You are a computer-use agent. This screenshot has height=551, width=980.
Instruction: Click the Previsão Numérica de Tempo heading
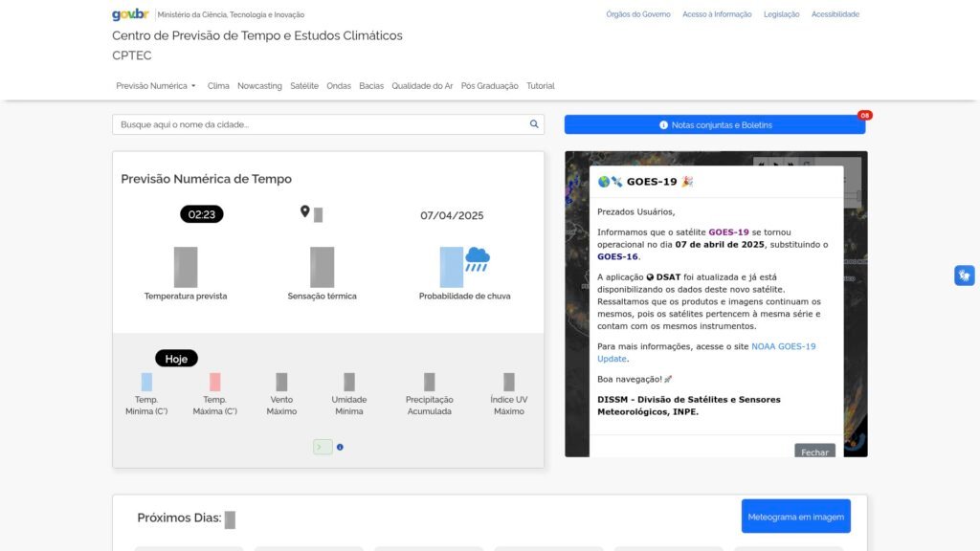(x=207, y=179)
